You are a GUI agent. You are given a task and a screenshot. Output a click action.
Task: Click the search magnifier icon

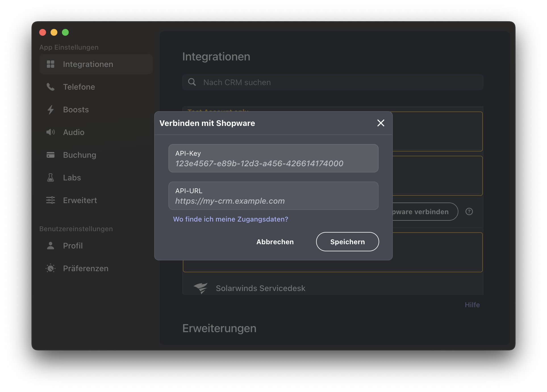[192, 82]
